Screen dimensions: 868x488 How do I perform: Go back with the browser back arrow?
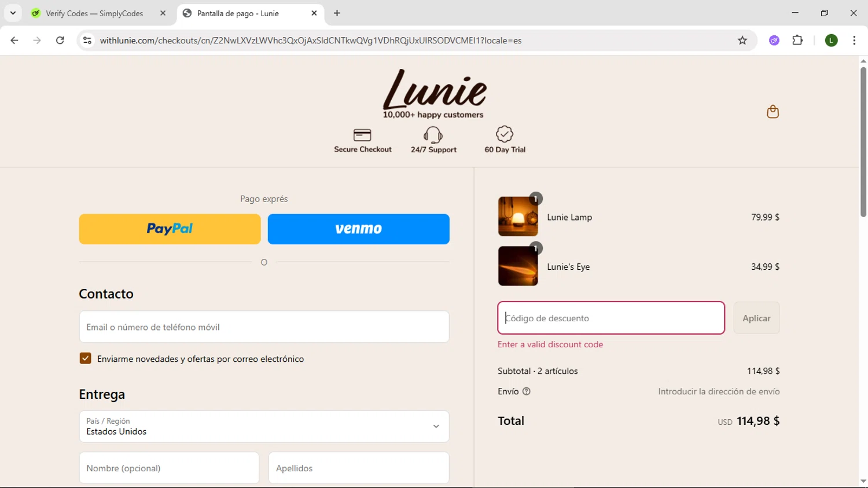(14, 41)
